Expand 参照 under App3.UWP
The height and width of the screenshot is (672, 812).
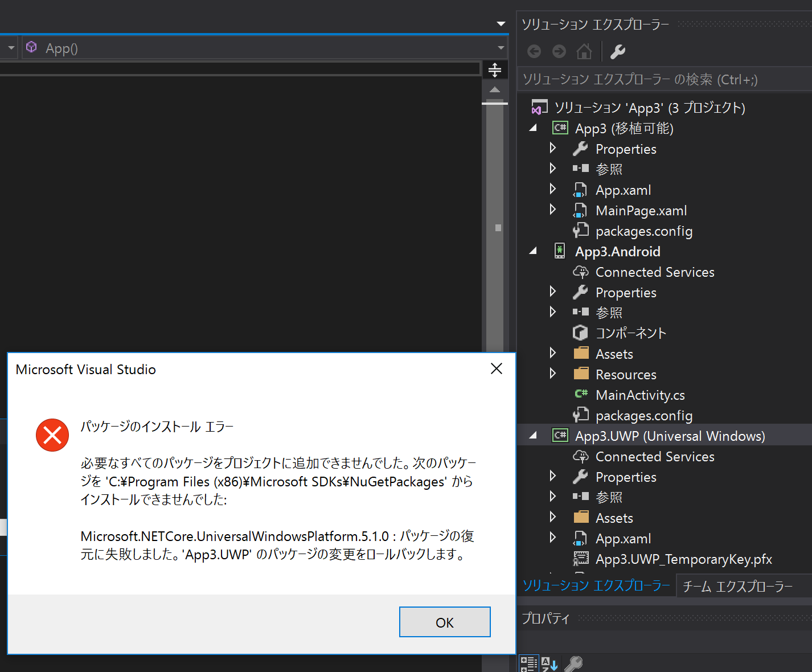click(553, 496)
